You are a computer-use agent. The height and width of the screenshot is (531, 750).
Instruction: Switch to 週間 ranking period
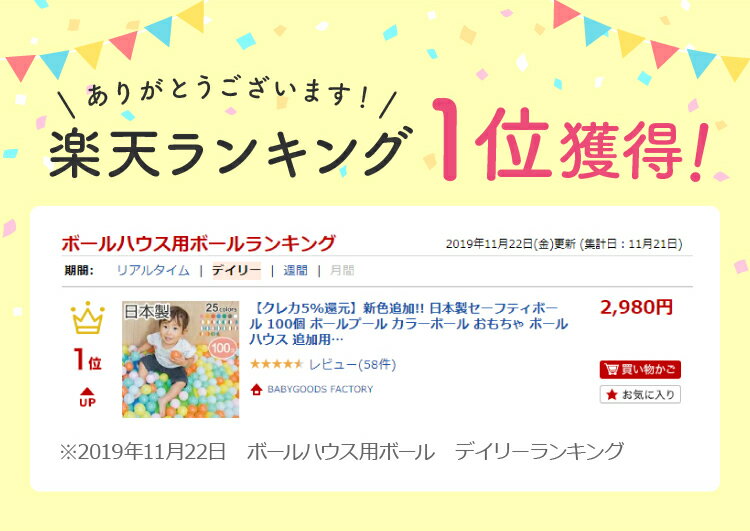(x=296, y=271)
